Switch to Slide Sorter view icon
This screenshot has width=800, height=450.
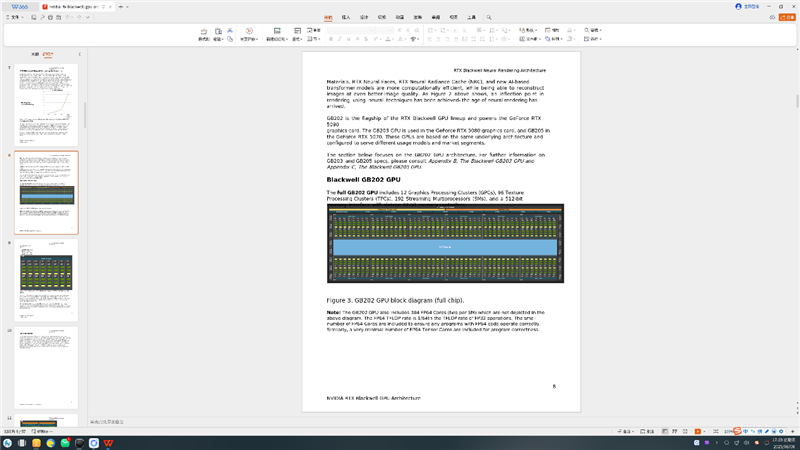pos(674,432)
